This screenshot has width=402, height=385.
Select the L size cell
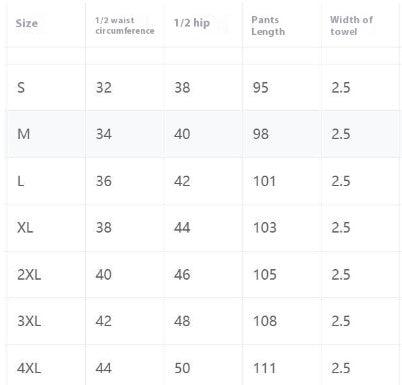pyautogui.click(x=20, y=181)
